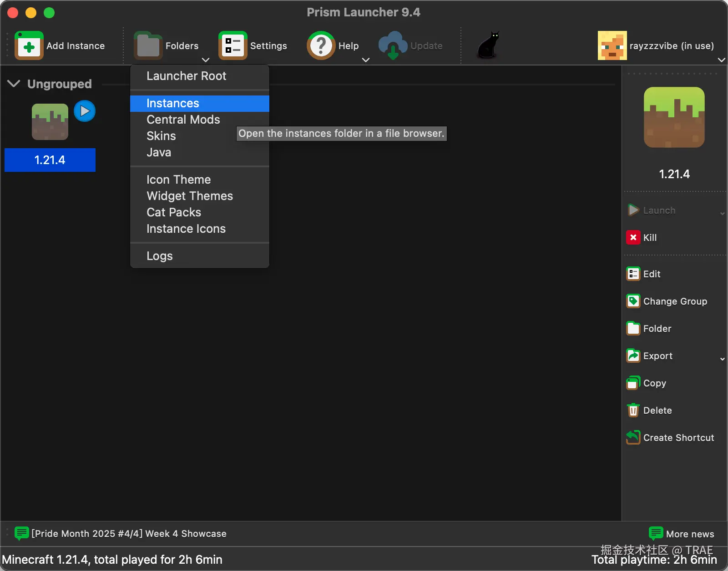Open Central Mods folder entry
The width and height of the screenshot is (728, 571).
200,120
